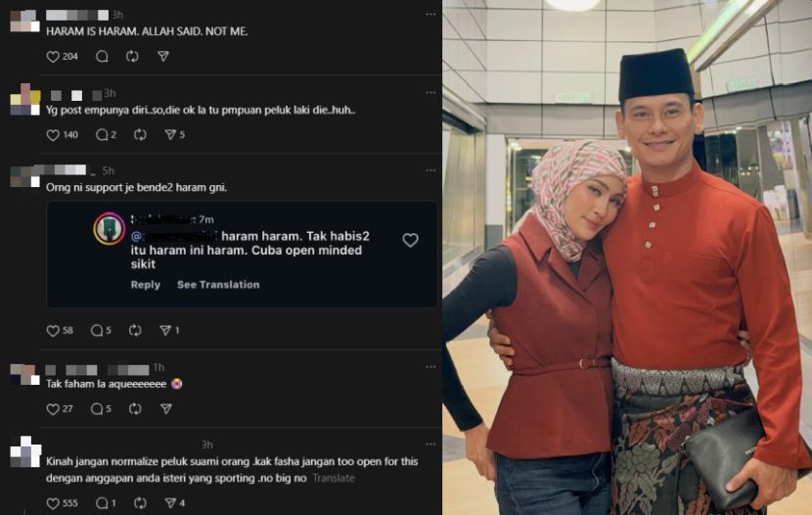Viewport: 812px width, 515px height.
Task: View the 5 replies on the 'Tak faham la' post
Action: point(101,409)
